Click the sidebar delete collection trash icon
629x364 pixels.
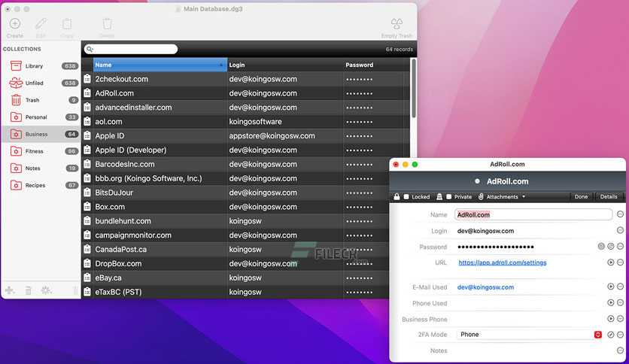click(29, 290)
